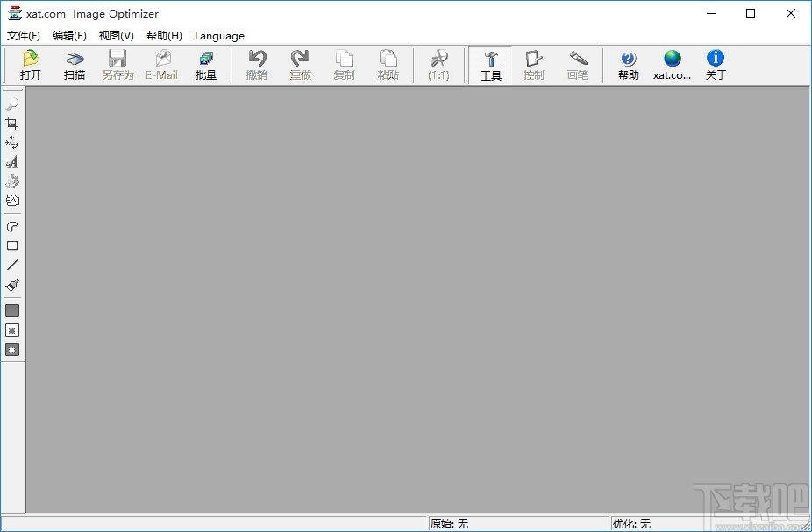The image size is (812, 532).
Task: Open the Language menu
Action: click(219, 36)
